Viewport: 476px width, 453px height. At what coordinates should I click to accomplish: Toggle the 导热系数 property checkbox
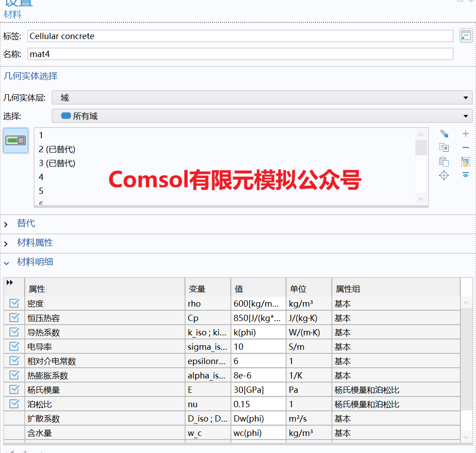pyautogui.click(x=14, y=332)
